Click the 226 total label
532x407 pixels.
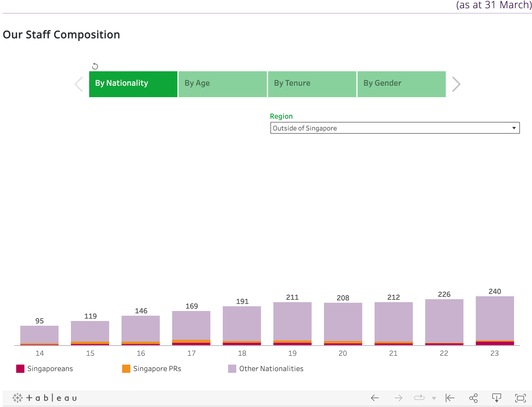click(x=444, y=295)
